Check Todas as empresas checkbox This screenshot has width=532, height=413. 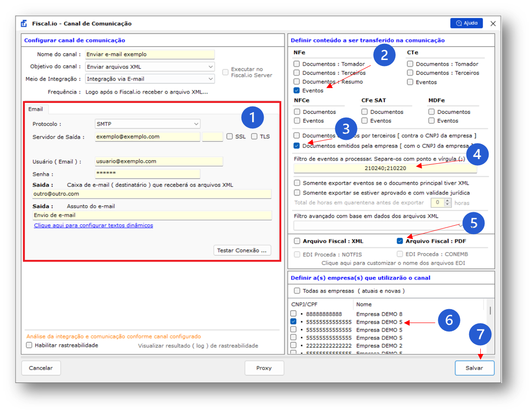click(x=297, y=291)
